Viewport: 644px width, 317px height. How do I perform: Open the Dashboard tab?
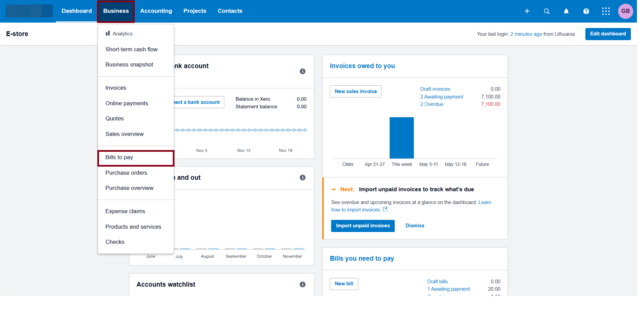coord(76,11)
